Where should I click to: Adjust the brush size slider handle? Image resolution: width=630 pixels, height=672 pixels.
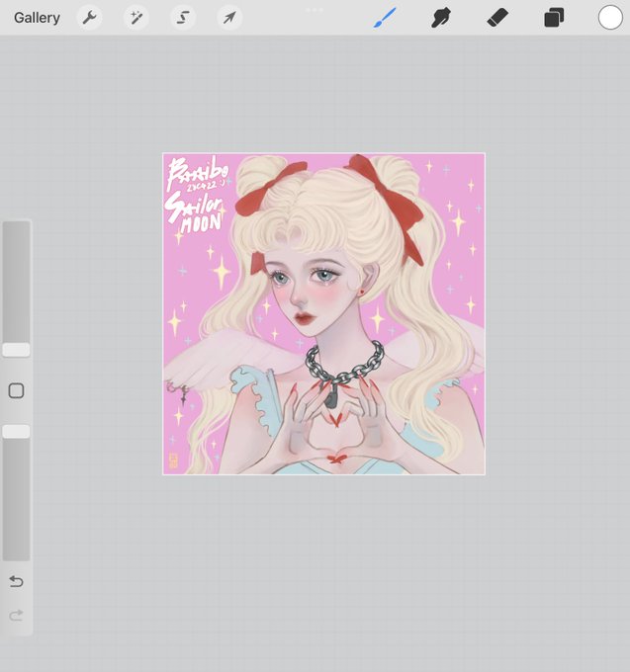tap(16, 350)
